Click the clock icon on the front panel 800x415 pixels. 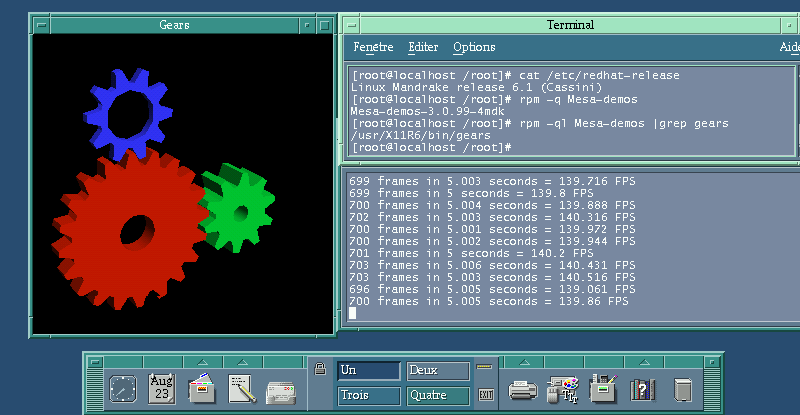pos(123,389)
